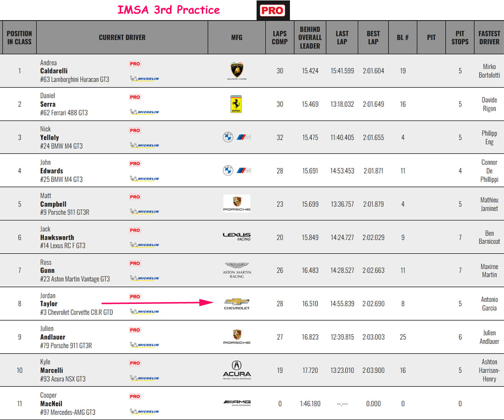Click the Mercedes-AMG logo
The width and height of the screenshot is (504, 420).
point(237,403)
